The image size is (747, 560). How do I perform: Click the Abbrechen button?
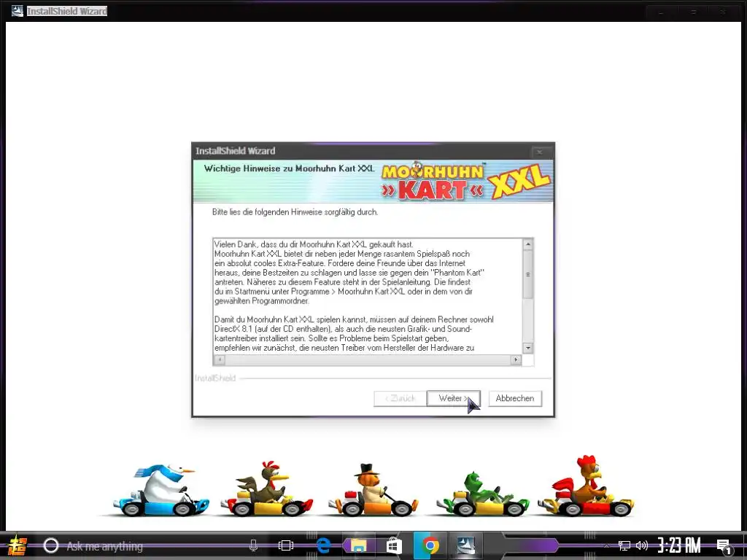point(515,398)
